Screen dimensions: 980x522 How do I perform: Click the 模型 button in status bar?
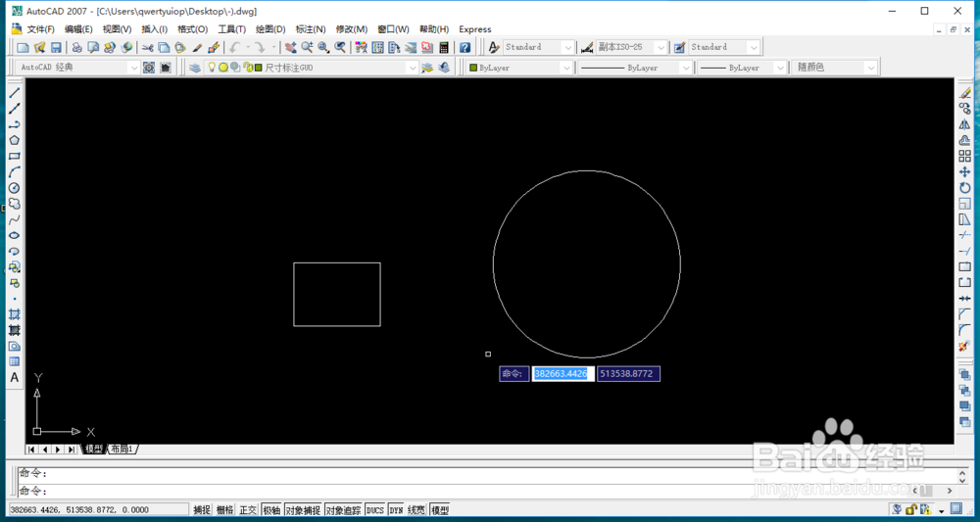[440, 510]
